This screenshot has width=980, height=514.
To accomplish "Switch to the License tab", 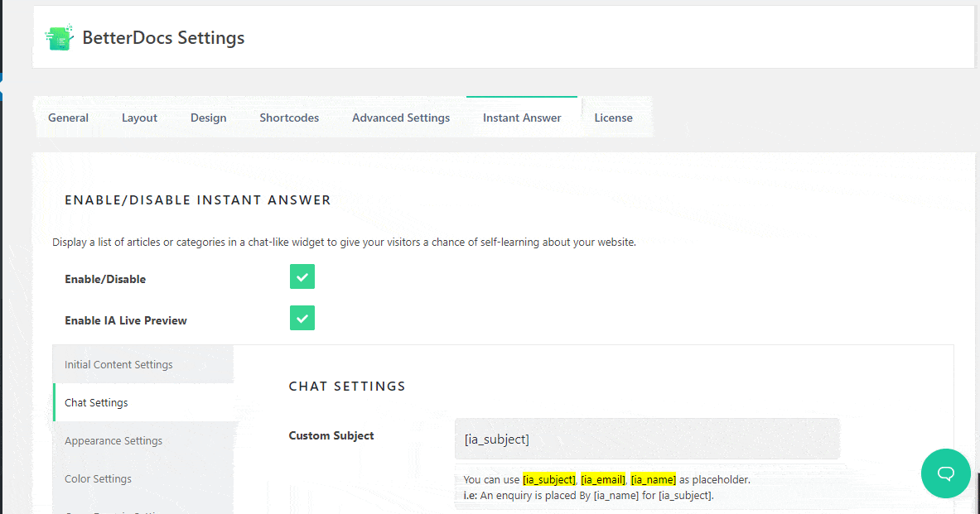I will [613, 118].
